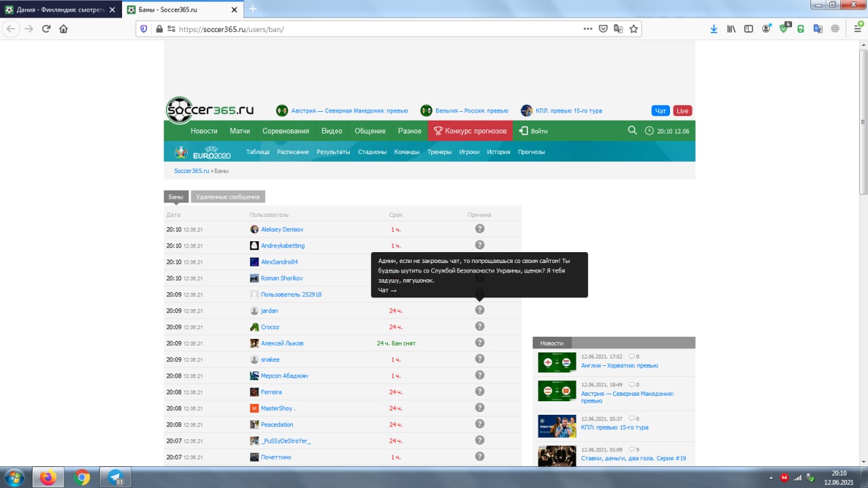Open the Windows Start menu

14,477
